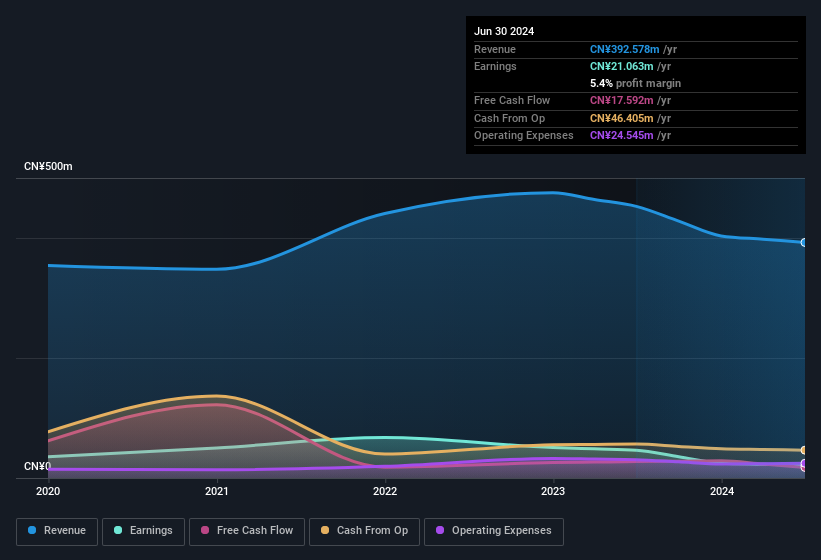The image size is (821, 560).
Task: Toggle the Operating Expenses legend button
Action: [x=494, y=531]
